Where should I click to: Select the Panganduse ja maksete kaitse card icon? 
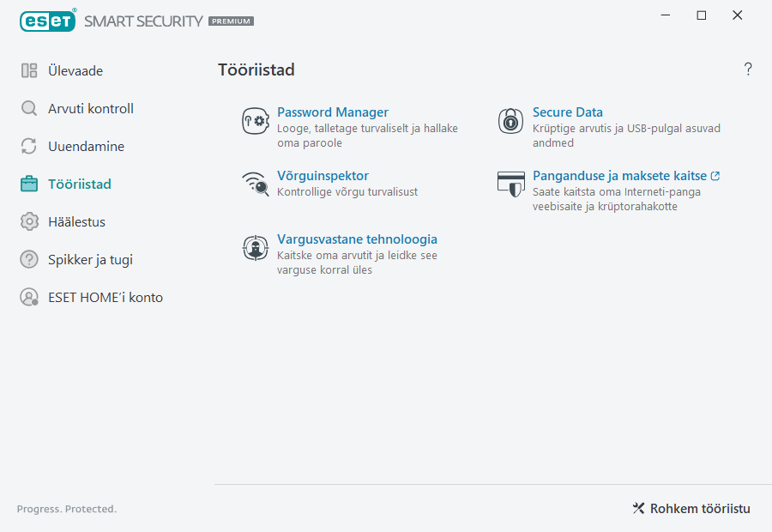coord(510,184)
